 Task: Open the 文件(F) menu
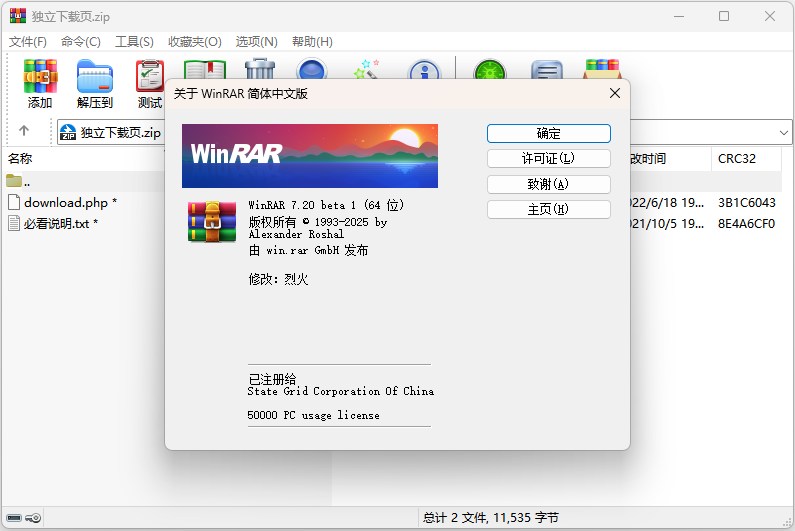coord(27,42)
